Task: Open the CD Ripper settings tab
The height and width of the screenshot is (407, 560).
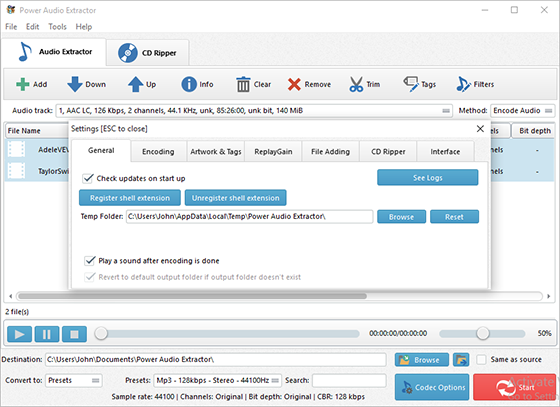Action: click(388, 152)
